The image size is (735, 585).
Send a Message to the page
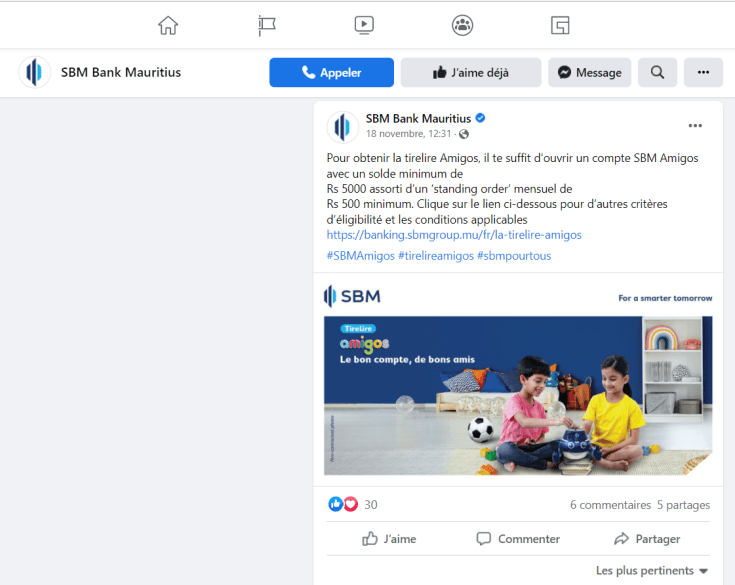pyautogui.click(x=590, y=73)
